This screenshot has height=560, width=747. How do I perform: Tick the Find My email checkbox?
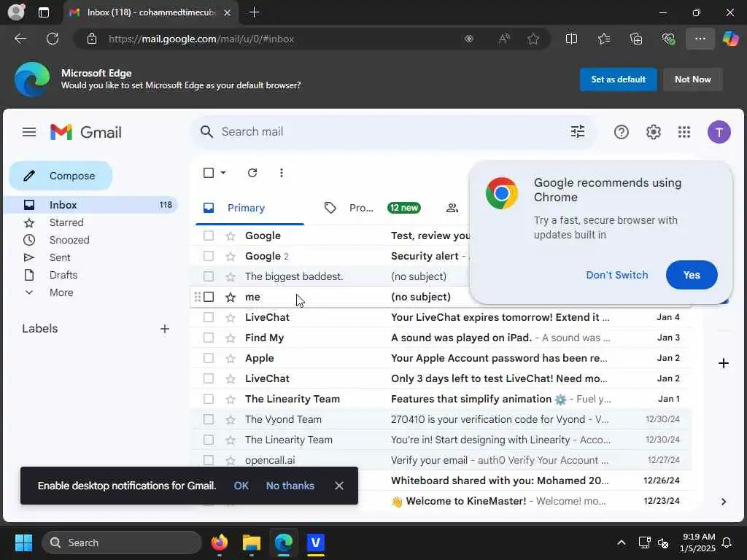point(209,338)
